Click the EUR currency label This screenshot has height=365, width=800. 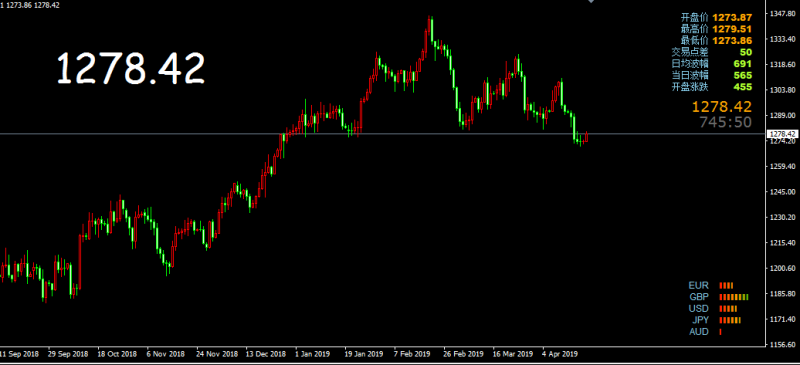[x=698, y=285]
